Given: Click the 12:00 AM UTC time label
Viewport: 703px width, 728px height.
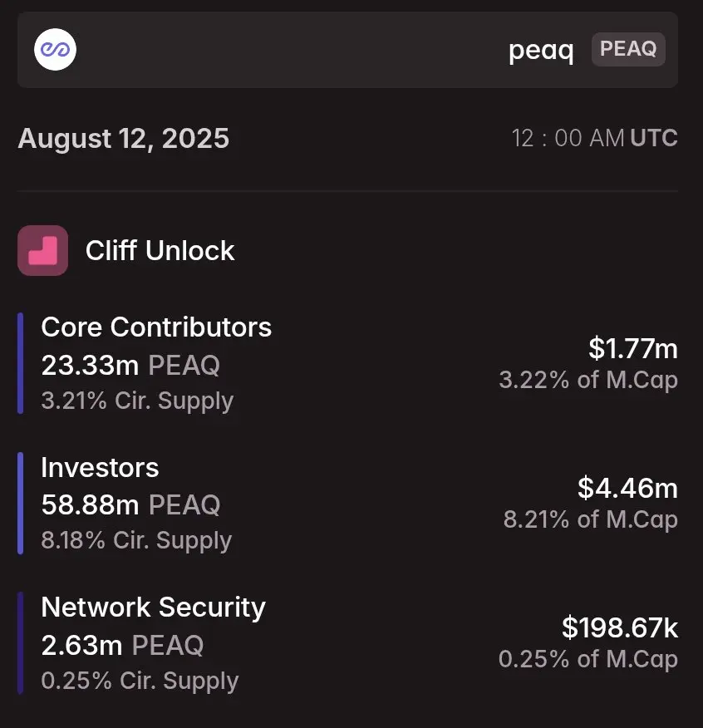Looking at the screenshot, I should pyautogui.click(x=594, y=138).
